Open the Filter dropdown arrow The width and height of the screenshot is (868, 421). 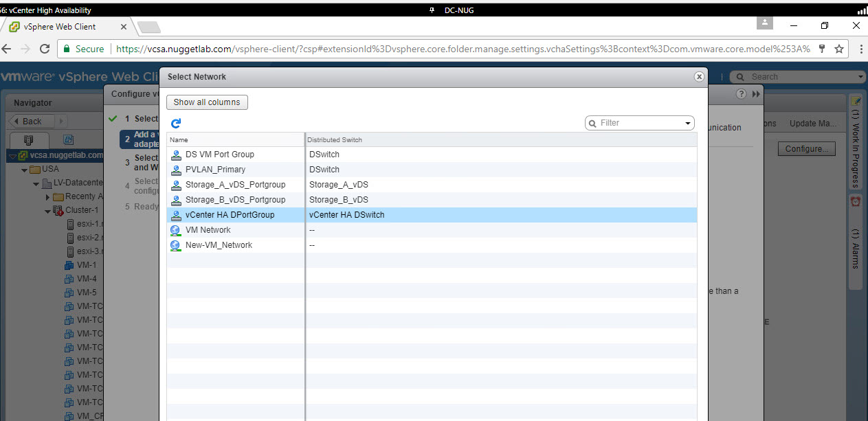click(688, 124)
